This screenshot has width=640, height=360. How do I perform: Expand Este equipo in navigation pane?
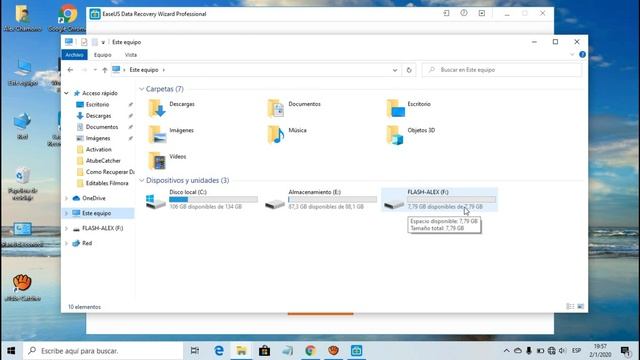tap(67, 213)
